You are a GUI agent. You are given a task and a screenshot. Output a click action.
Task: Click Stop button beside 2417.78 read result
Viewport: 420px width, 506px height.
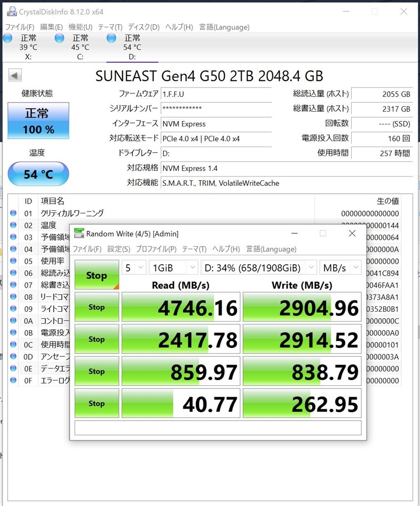[x=97, y=339]
